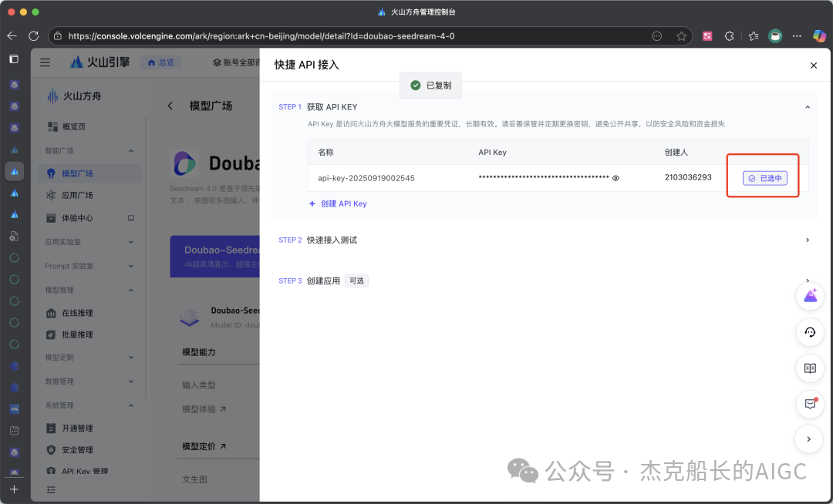Open feedback message floating button
833x504 pixels.
coord(810,404)
